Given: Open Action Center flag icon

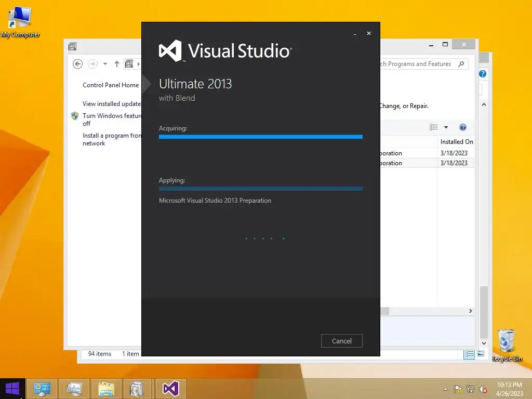Looking at the screenshot, I should [458, 389].
